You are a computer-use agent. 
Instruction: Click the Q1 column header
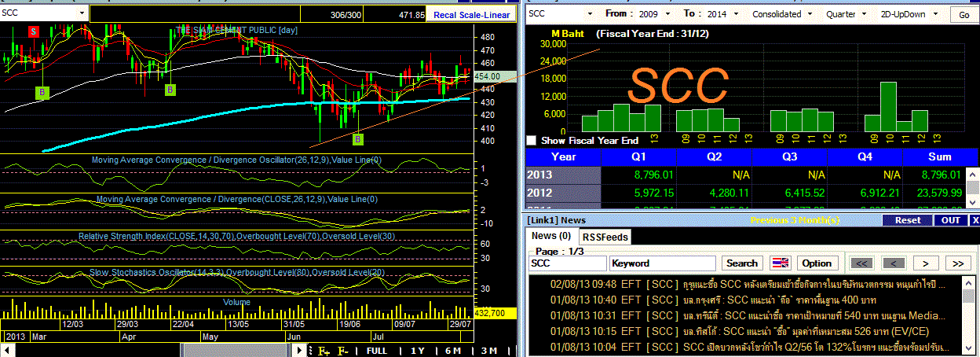tap(638, 156)
